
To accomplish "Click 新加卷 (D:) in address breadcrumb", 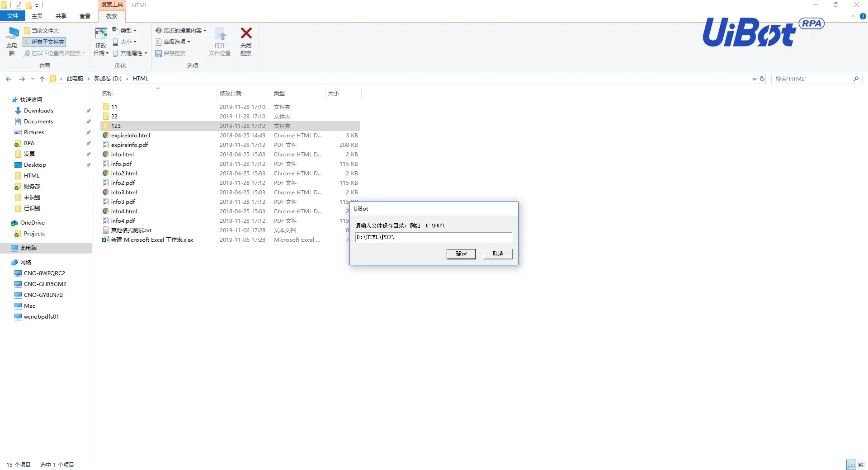I will [108, 79].
